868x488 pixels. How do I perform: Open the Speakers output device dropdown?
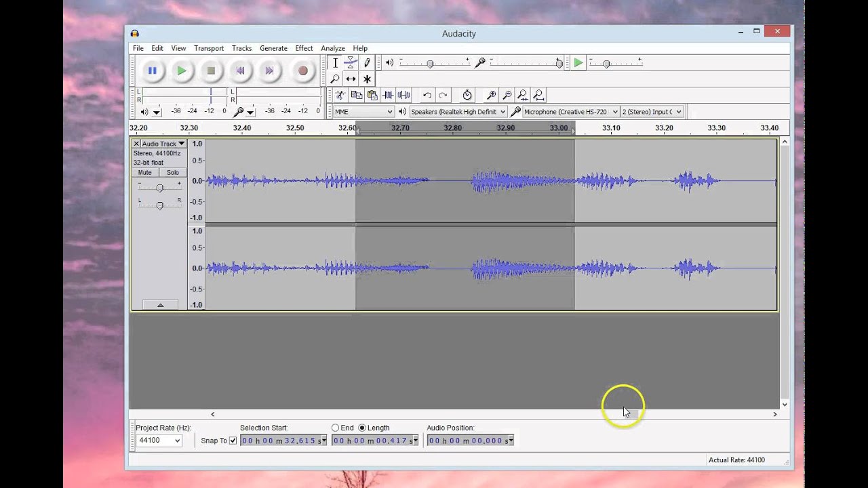pos(458,111)
